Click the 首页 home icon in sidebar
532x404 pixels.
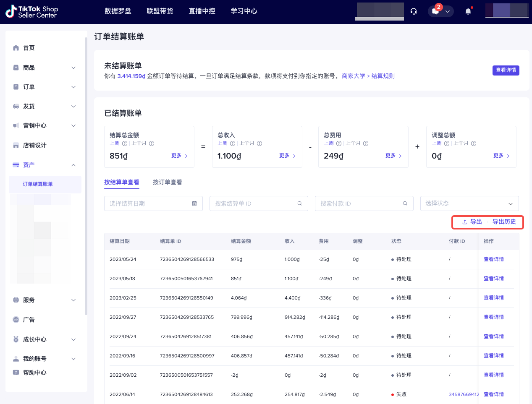[x=16, y=48]
